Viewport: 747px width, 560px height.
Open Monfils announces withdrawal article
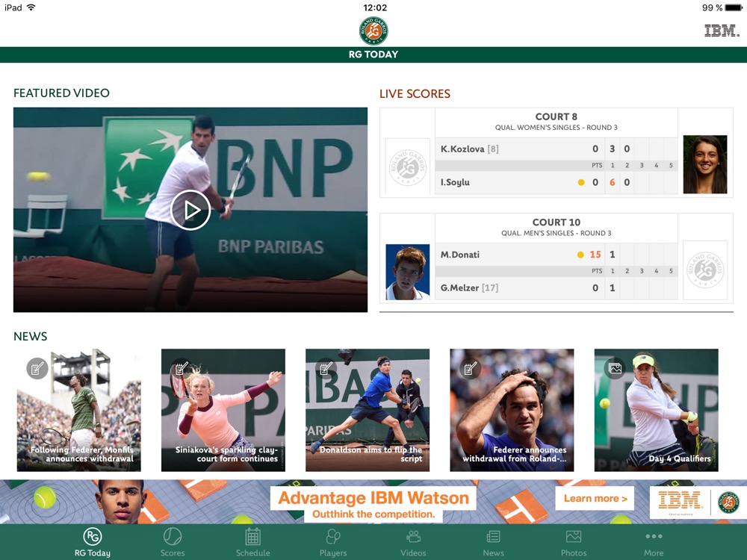[x=78, y=410]
